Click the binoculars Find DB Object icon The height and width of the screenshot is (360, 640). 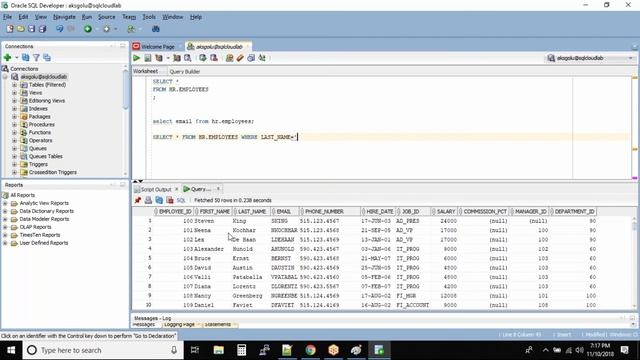pos(156,29)
